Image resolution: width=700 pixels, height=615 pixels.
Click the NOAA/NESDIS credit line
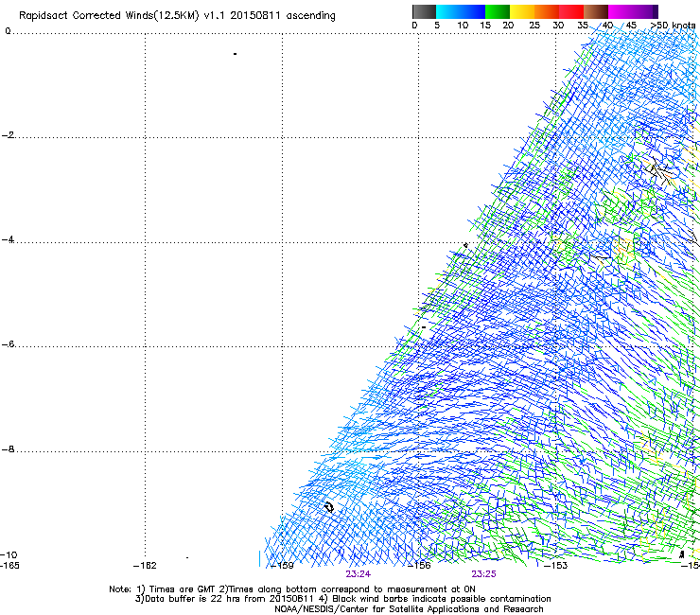click(x=409, y=609)
